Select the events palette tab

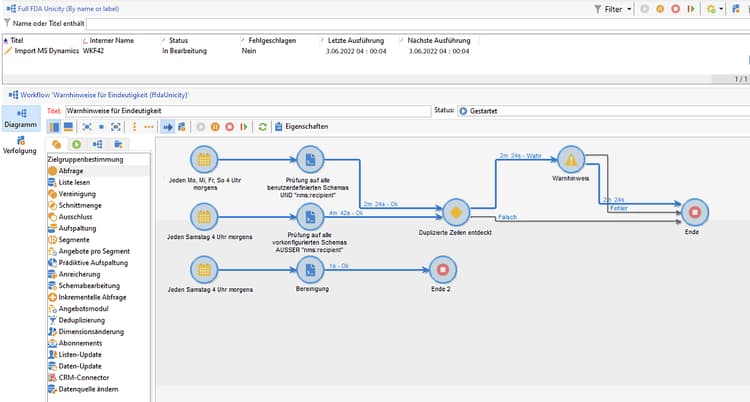coord(118,144)
